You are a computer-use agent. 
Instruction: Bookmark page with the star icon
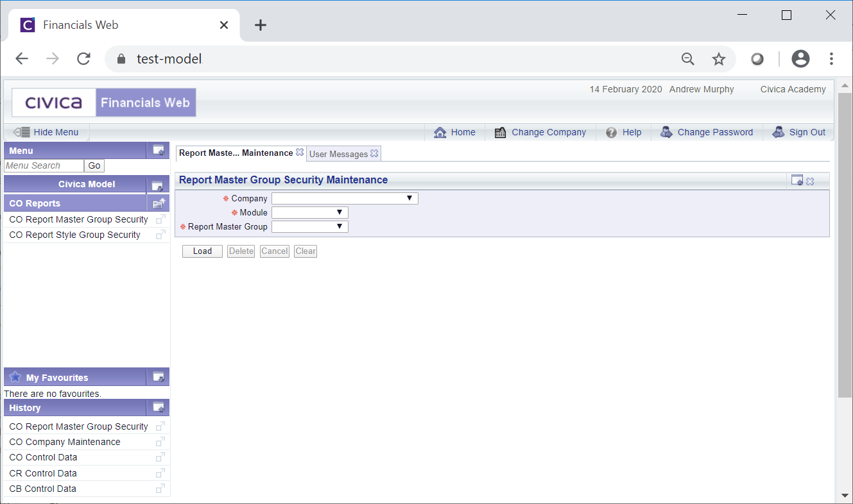(718, 59)
